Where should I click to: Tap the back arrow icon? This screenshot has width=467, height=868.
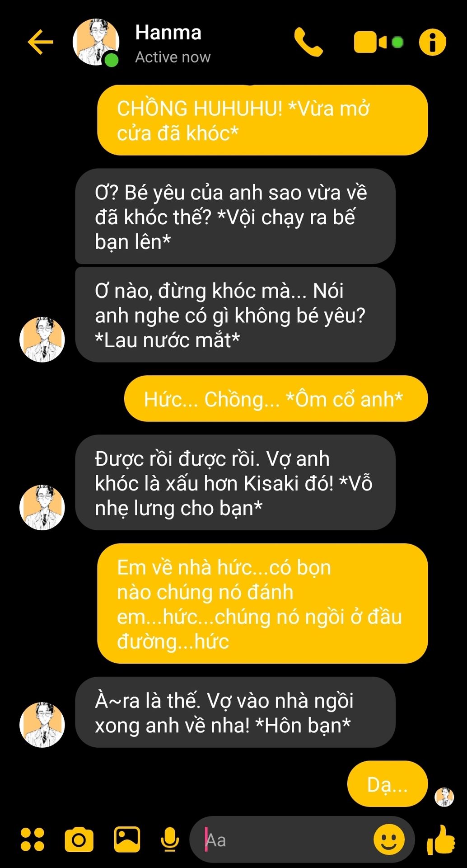[x=41, y=42]
